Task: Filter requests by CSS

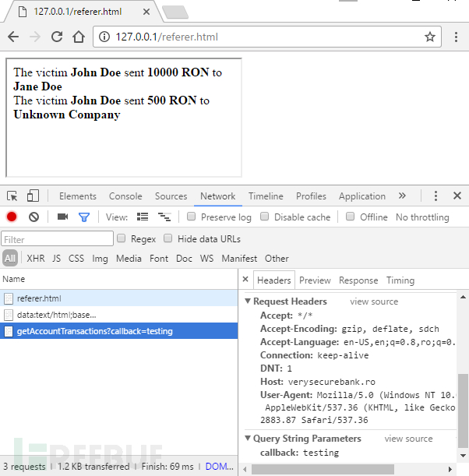Action: (x=76, y=259)
